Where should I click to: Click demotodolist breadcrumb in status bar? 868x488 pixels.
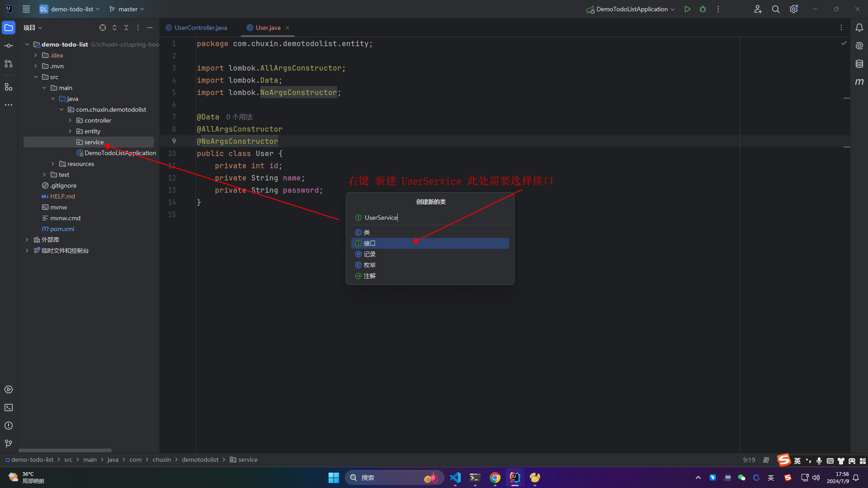pos(200,460)
